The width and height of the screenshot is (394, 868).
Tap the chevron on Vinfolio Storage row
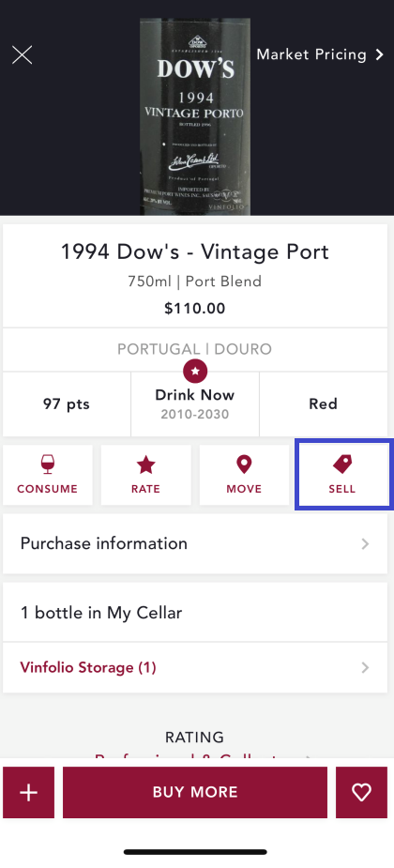click(365, 667)
